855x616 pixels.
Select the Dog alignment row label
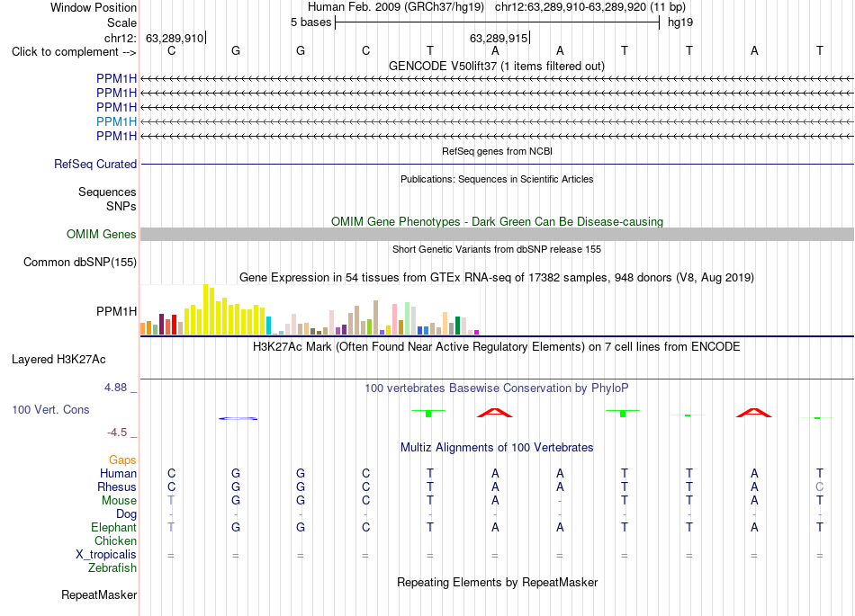pyautogui.click(x=126, y=514)
